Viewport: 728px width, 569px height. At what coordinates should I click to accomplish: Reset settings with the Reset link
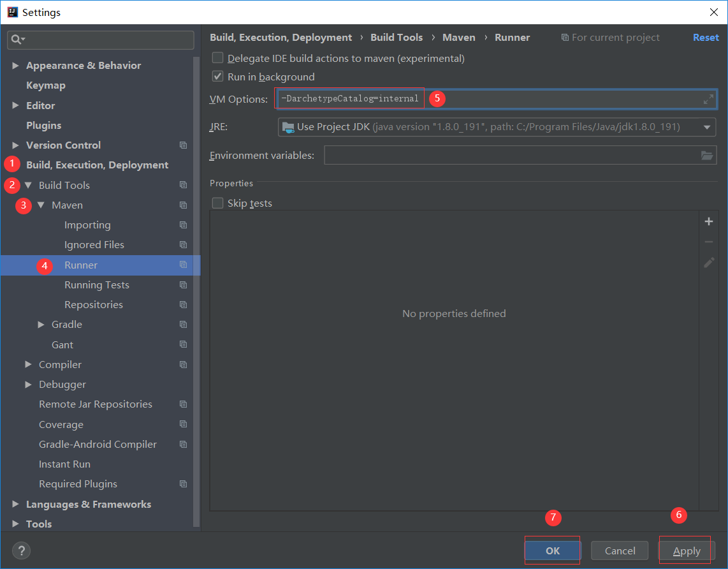tap(706, 38)
